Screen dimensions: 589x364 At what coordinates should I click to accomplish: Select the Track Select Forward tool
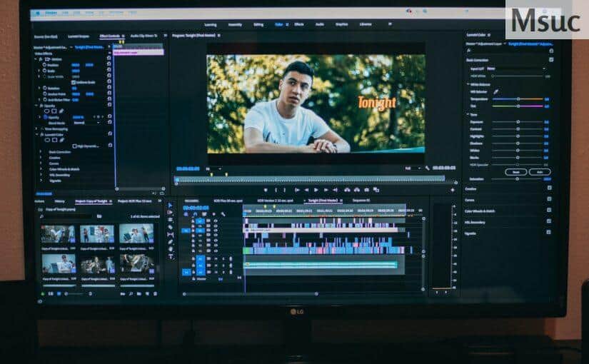[x=170, y=213]
